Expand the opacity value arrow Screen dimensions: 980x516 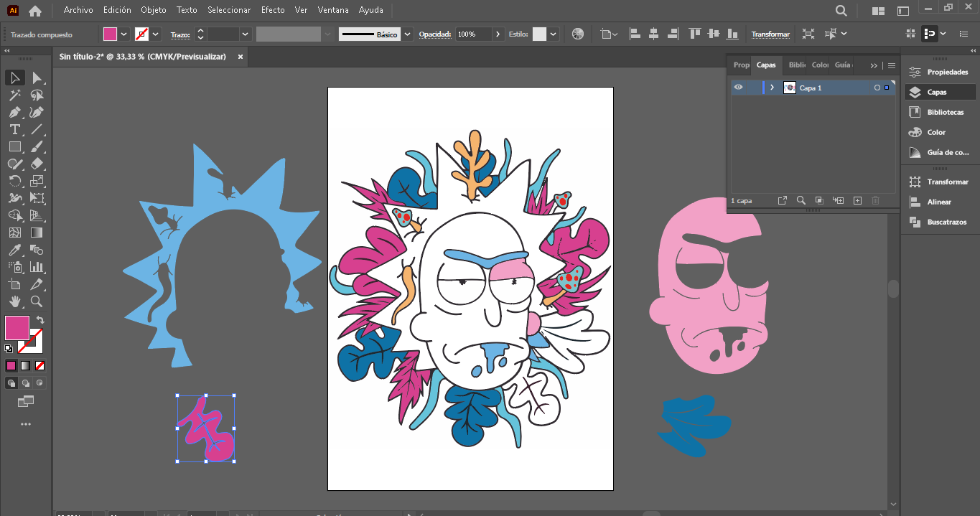(x=498, y=34)
